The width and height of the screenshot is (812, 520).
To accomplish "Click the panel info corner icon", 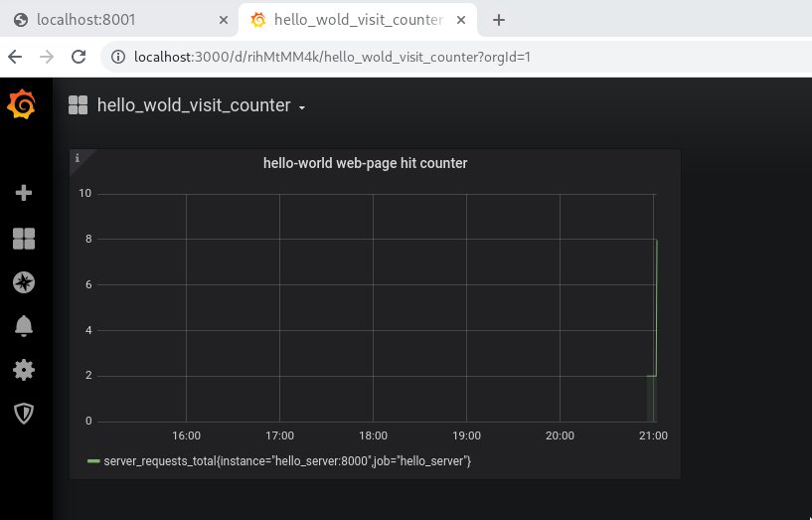I will [x=78, y=157].
